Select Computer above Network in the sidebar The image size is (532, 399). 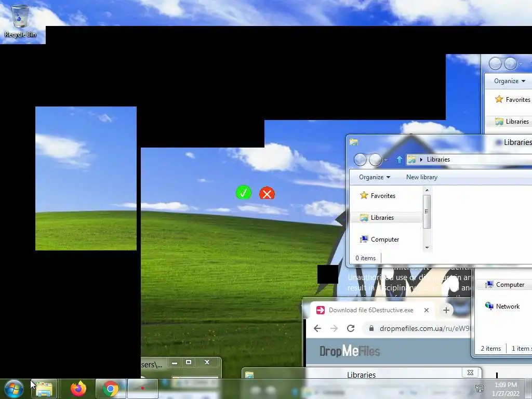pyautogui.click(x=504, y=285)
